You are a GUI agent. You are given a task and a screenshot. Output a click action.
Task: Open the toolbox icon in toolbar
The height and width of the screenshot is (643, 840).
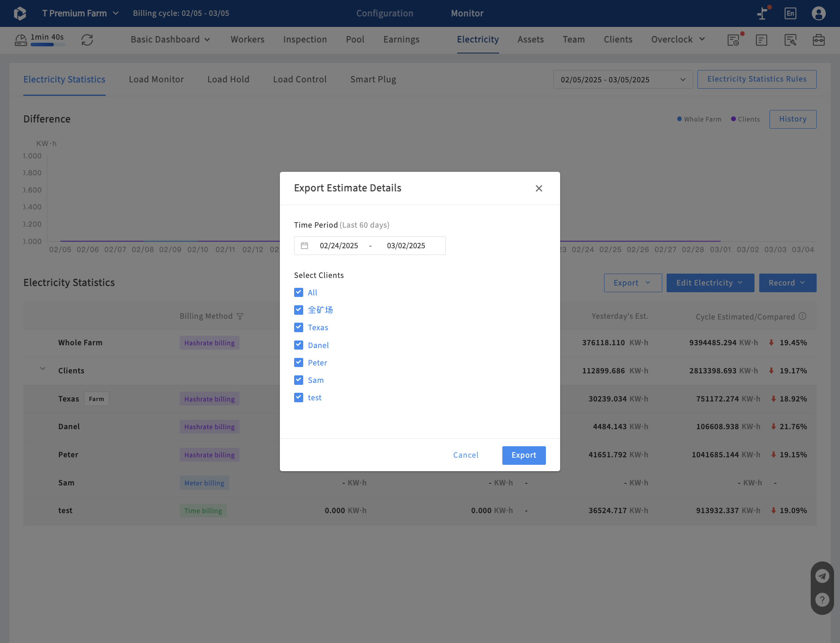pyautogui.click(x=819, y=40)
